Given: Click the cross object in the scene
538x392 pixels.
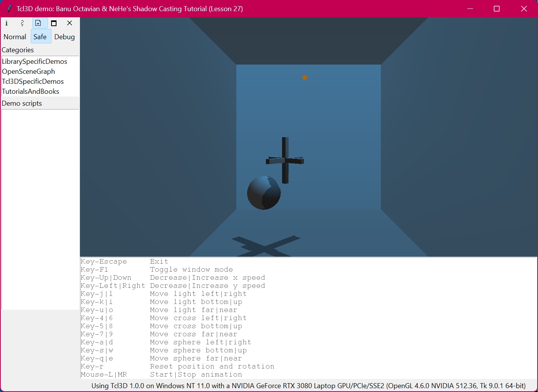Looking at the screenshot, I should (285, 160).
